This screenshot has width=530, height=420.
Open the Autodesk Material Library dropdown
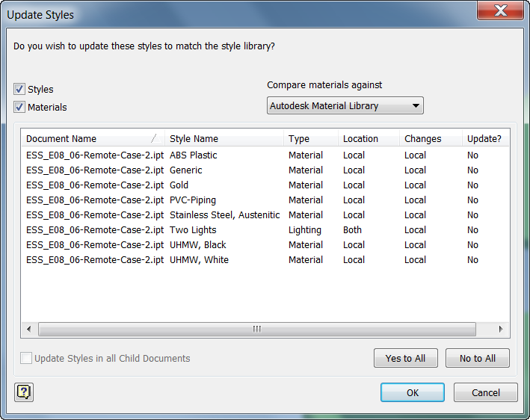click(x=345, y=106)
